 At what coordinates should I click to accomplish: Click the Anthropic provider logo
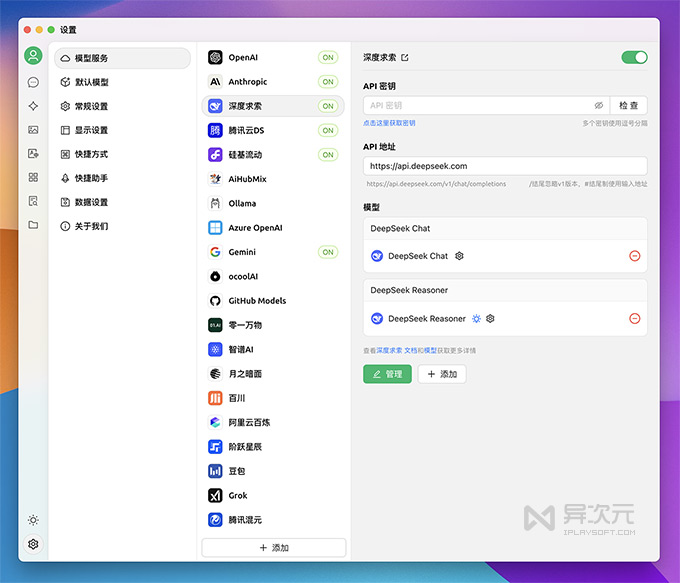215,82
